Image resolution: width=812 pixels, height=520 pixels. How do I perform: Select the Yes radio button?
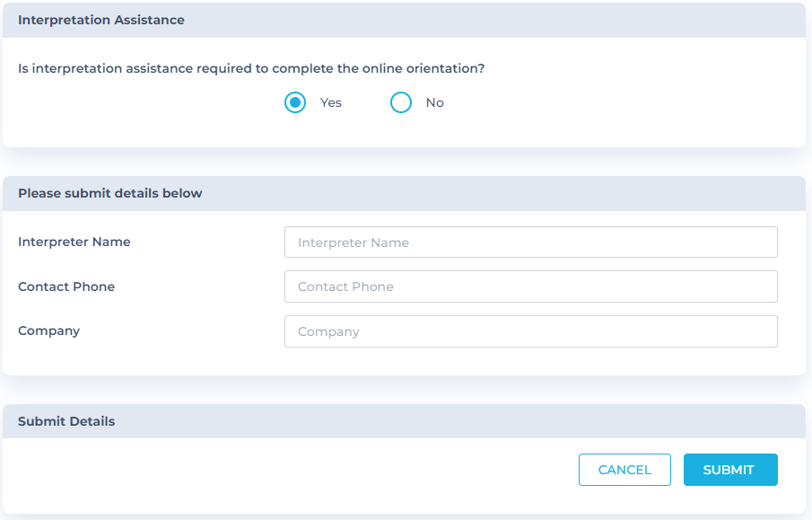[x=295, y=102]
